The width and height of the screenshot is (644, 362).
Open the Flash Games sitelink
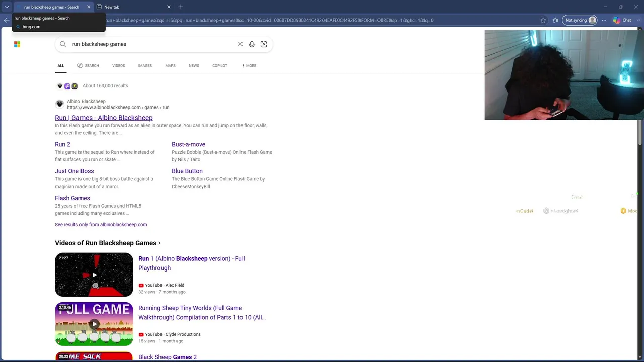pos(72,198)
